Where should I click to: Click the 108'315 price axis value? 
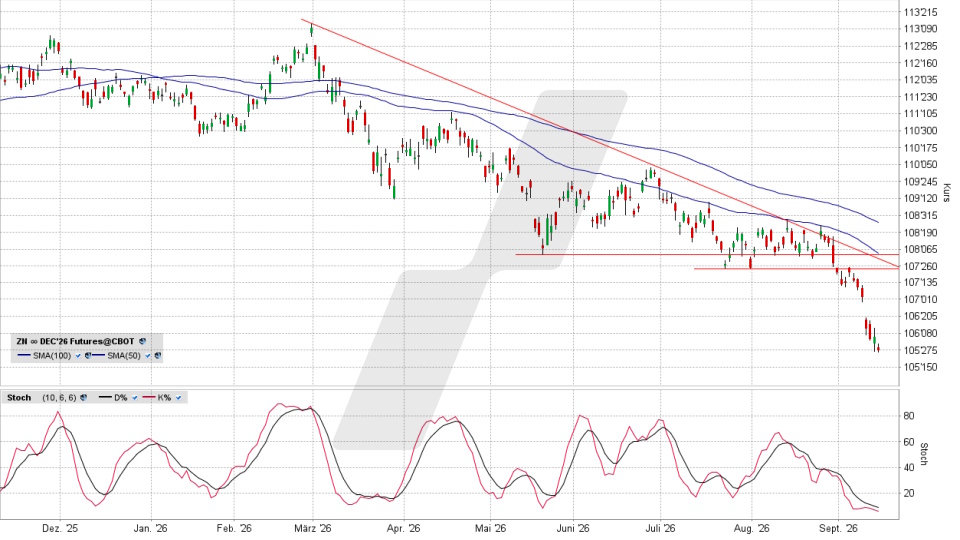point(921,215)
